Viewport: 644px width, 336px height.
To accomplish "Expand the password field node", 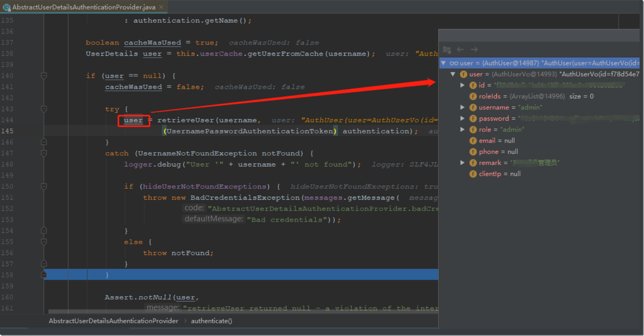I will tap(463, 118).
